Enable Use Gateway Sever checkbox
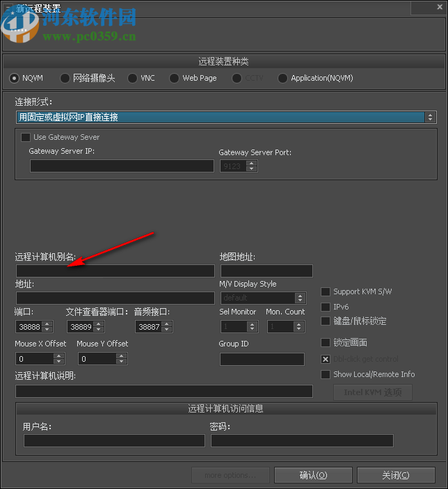This screenshot has height=489, width=448. tap(26, 137)
